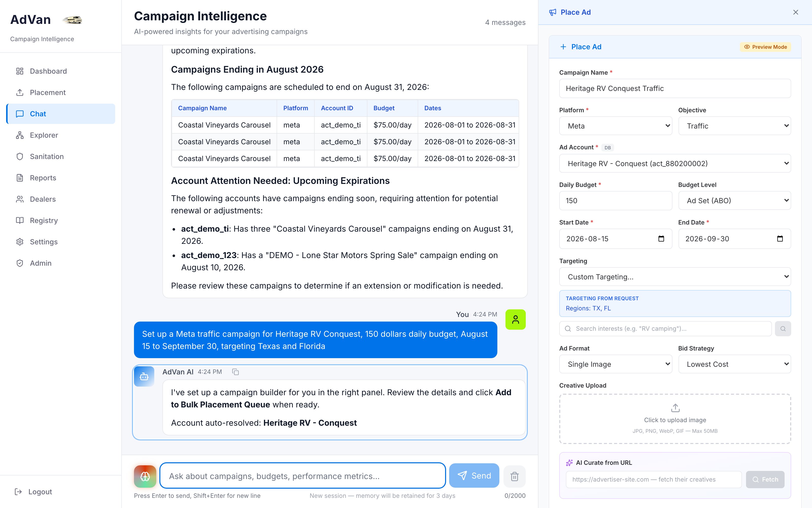This screenshot has height=508, width=812.
Task: Go to the Admin page
Action: (61, 263)
